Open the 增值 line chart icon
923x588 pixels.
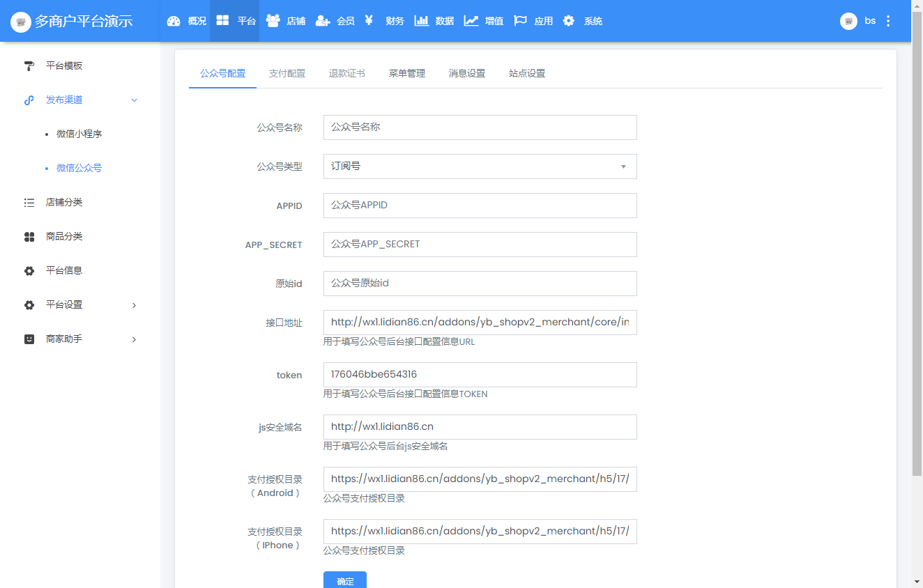pyautogui.click(x=471, y=21)
